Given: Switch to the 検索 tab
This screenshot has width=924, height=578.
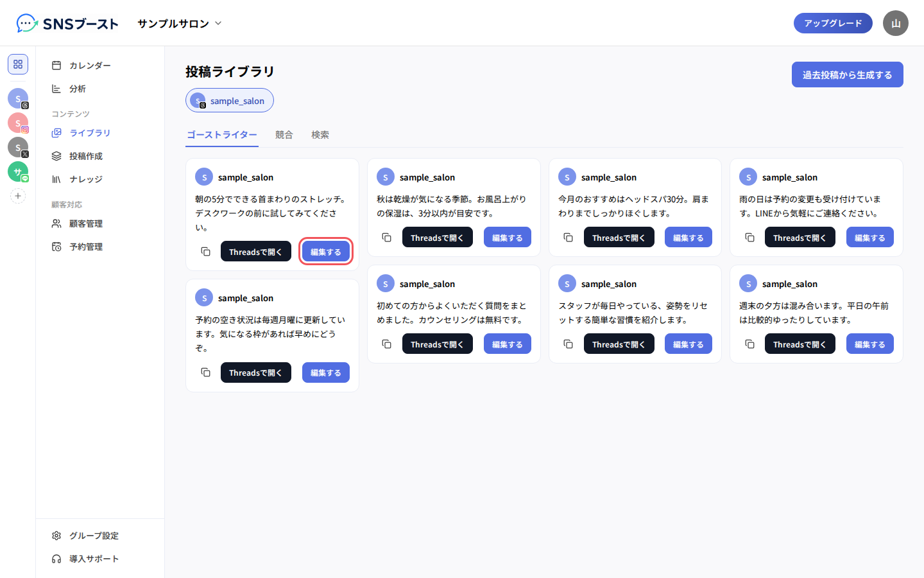Looking at the screenshot, I should click(320, 135).
